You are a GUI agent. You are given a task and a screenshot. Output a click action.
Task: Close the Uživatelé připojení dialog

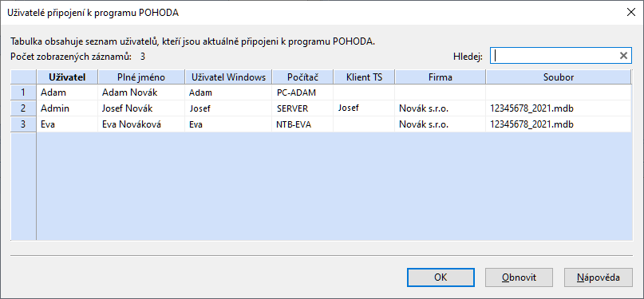tap(631, 12)
